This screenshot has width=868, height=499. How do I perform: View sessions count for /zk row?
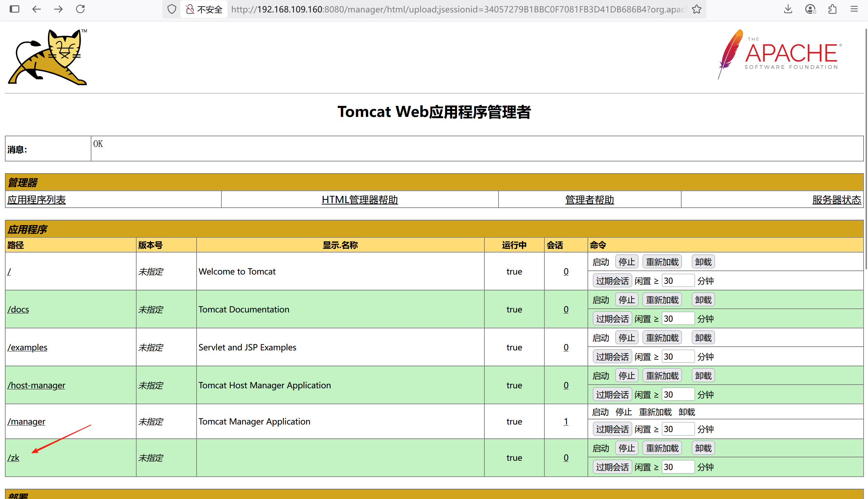pos(566,458)
